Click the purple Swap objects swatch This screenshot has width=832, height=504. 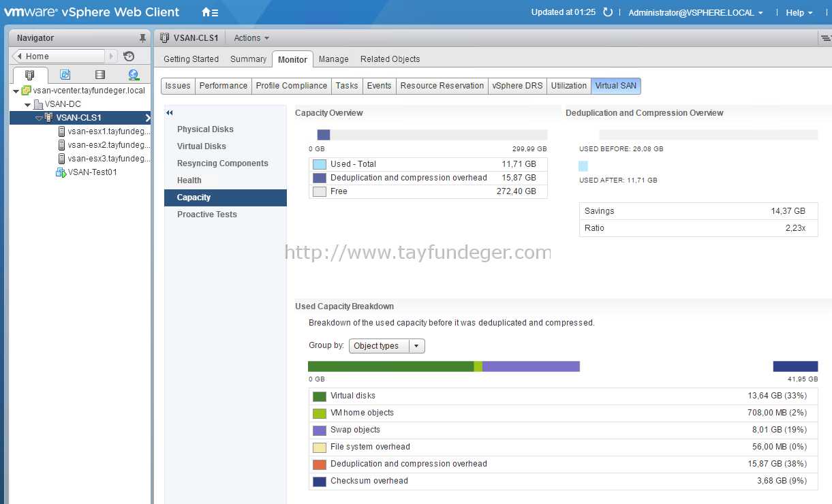pos(320,430)
